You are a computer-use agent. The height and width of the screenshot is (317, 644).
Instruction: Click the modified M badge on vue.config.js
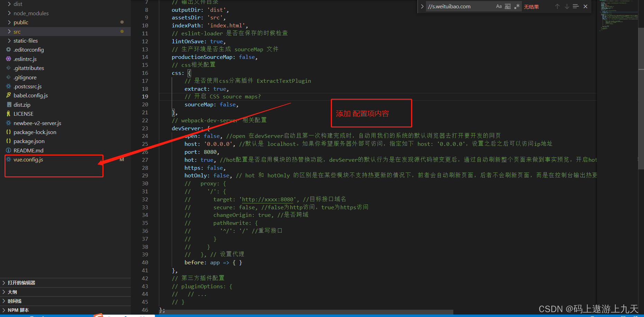122,159
